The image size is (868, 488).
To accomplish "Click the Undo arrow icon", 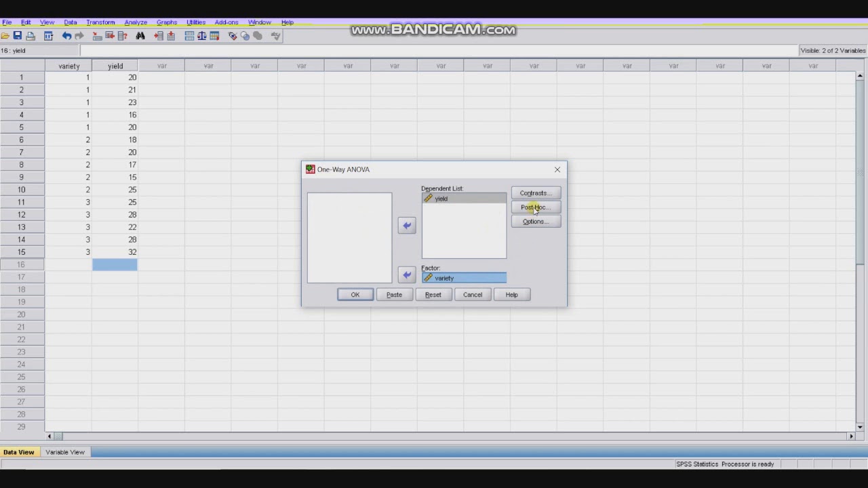I will click(66, 36).
